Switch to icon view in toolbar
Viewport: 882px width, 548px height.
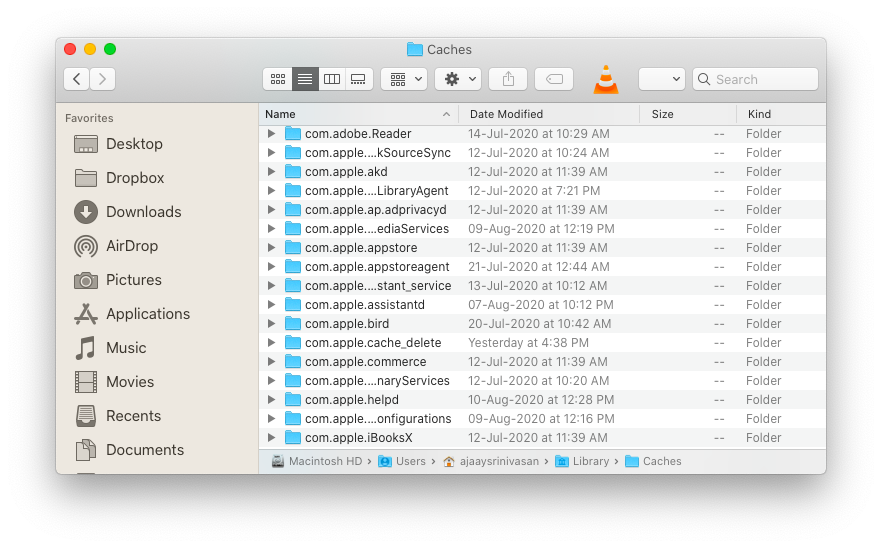(277, 79)
